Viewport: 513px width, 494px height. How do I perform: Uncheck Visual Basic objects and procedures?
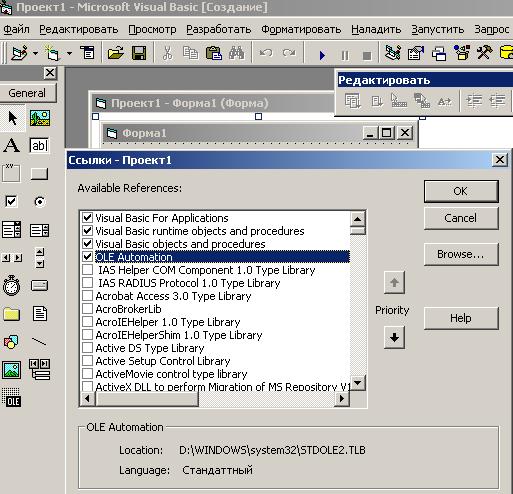(x=87, y=244)
